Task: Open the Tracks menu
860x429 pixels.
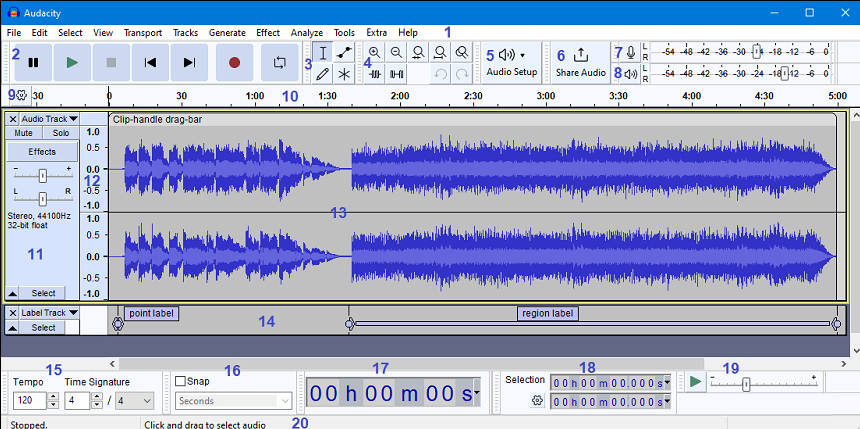Action: click(x=185, y=32)
